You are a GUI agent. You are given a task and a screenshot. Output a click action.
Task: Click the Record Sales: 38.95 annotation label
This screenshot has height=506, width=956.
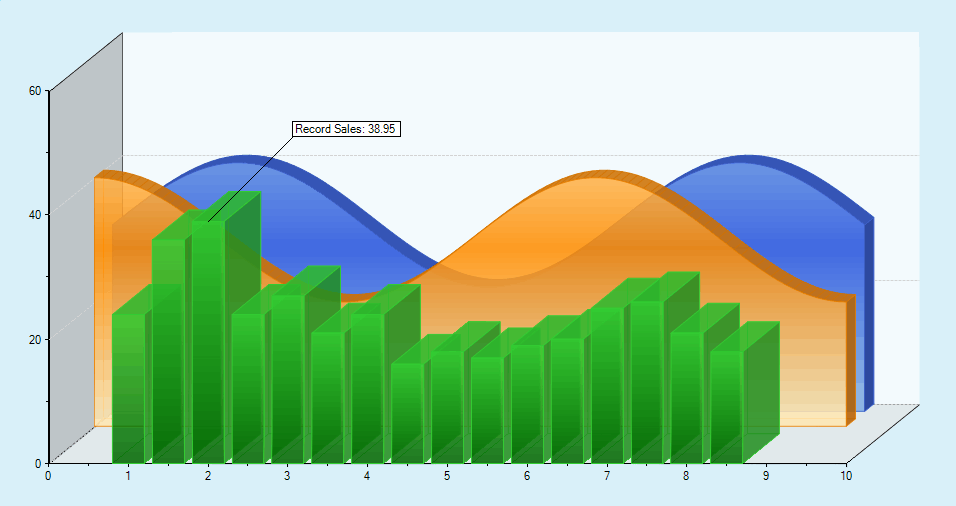[346, 129]
